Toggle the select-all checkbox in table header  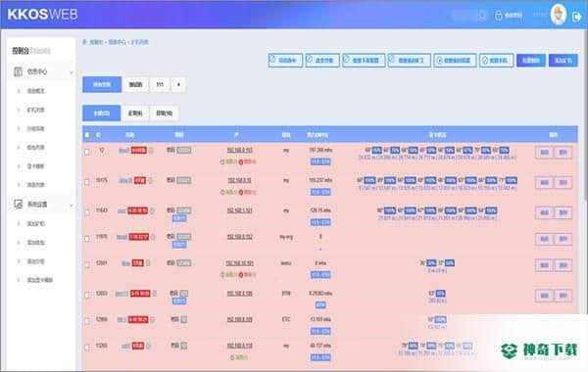[x=87, y=135]
